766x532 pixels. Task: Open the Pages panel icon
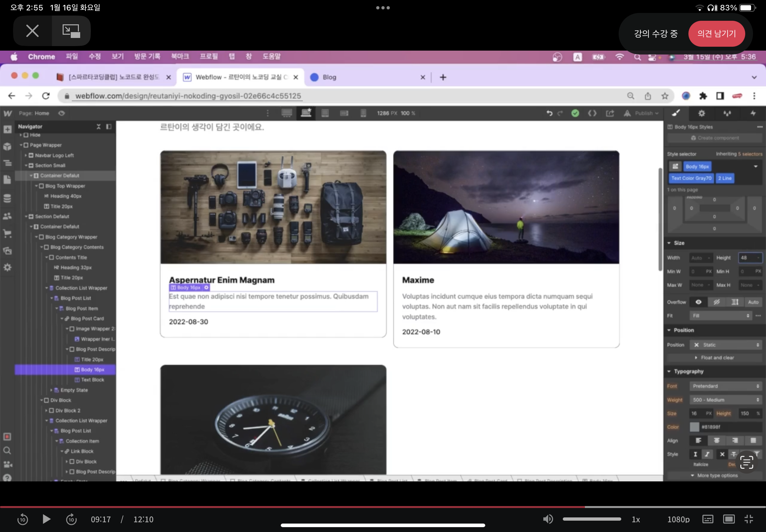(x=7, y=180)
